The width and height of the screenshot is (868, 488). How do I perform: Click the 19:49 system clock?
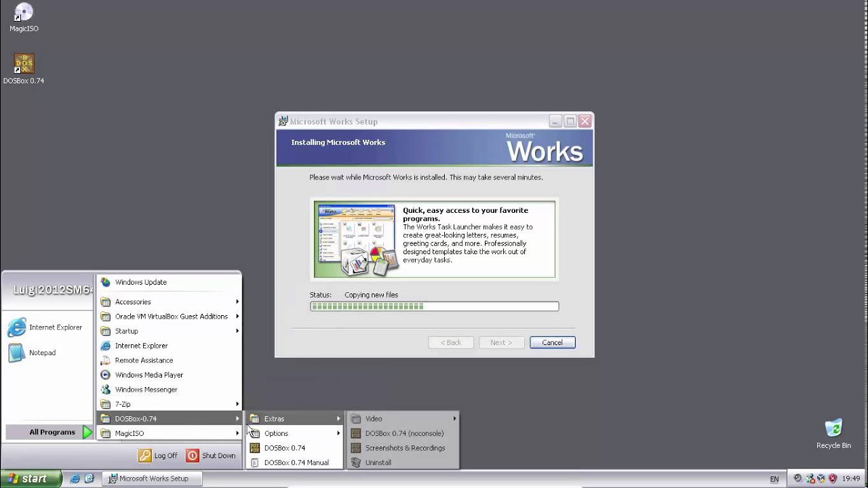[x=852, y=479]
